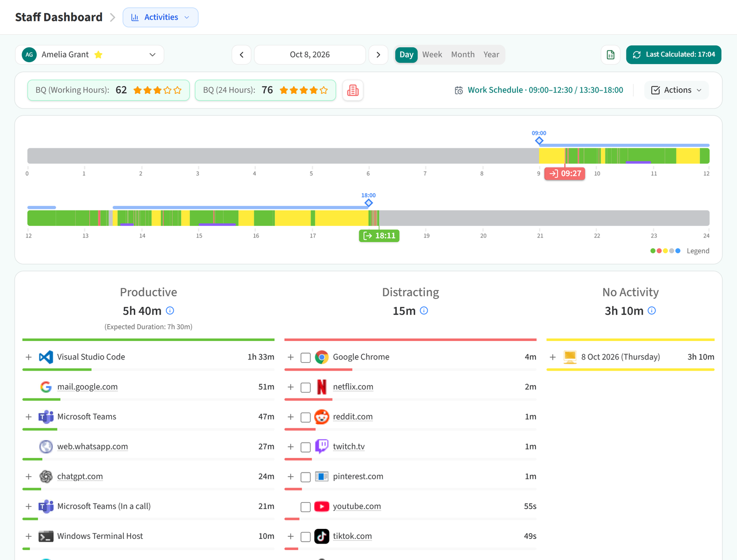Enable the pinterest.com checkbox
This screenshot has width=737, height=560.
click(x=305, y=477)
